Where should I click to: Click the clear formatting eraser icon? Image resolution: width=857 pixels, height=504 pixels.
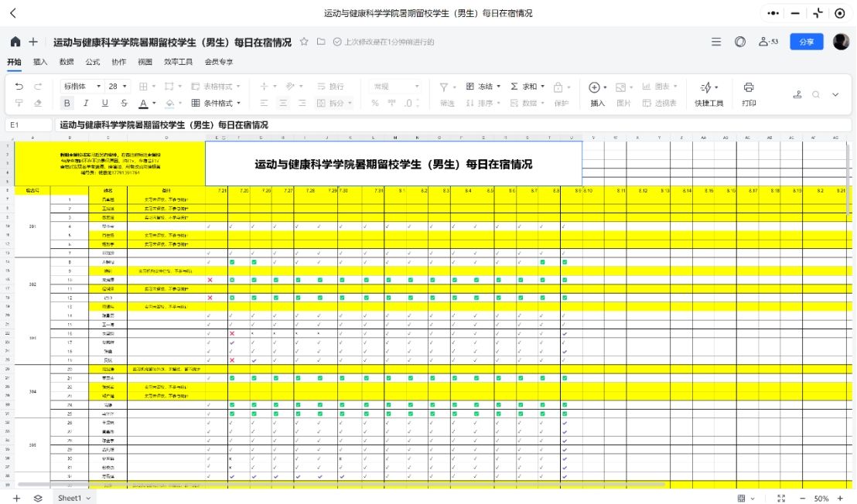[39, 103]
